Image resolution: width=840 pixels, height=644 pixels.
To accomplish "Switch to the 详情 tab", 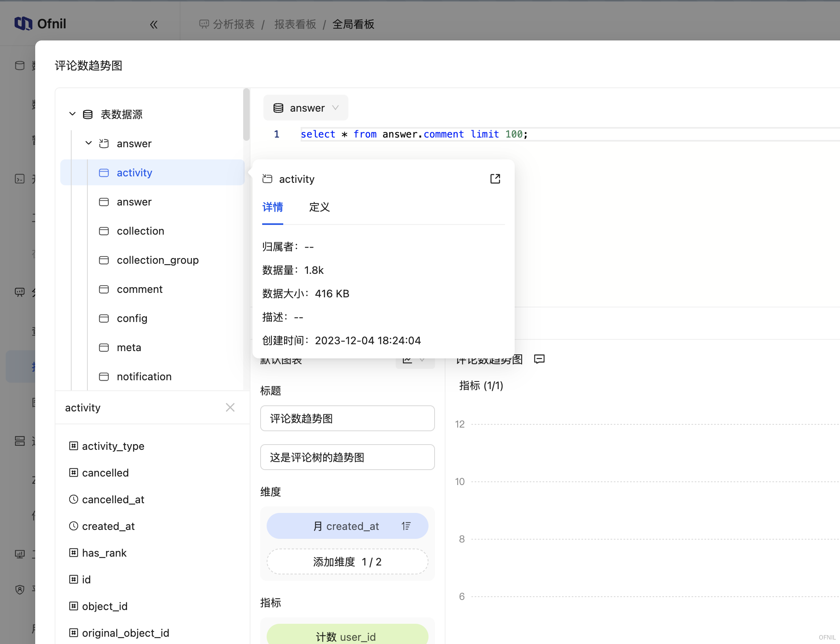I will tap(273, 207).
